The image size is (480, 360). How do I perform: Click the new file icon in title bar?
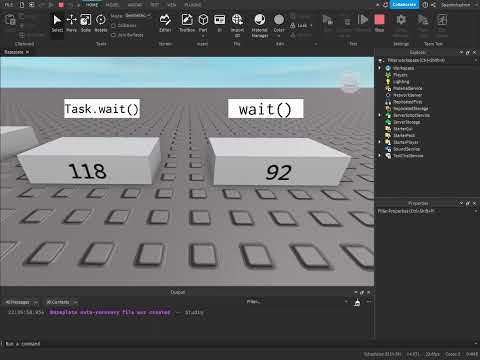22,5
